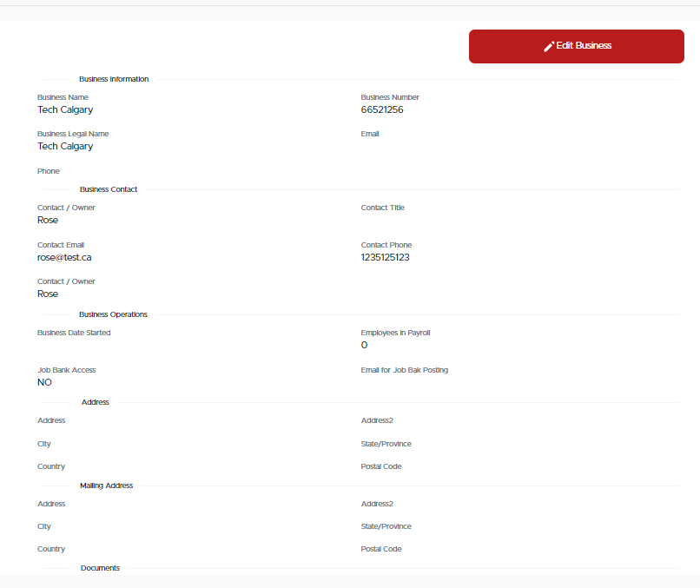700x588 pixels.
Task: Select the Business Legal Name value Tech Calgary
Action: coord(65,147)
